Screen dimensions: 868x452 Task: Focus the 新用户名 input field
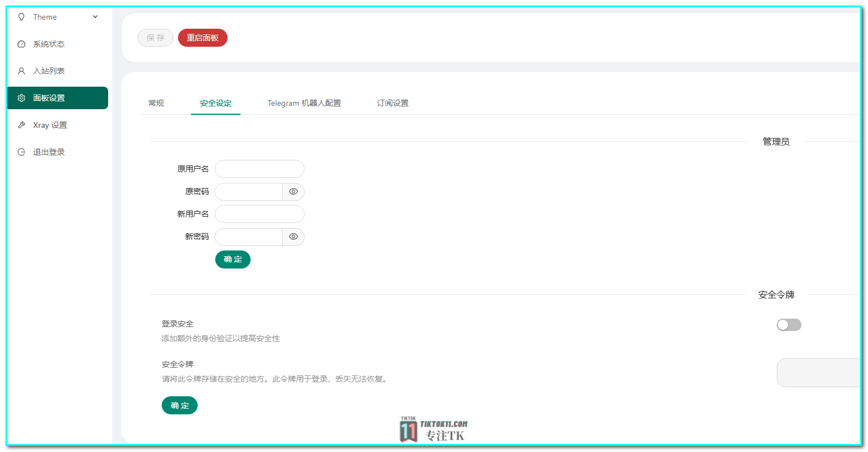tap(260, 214)
